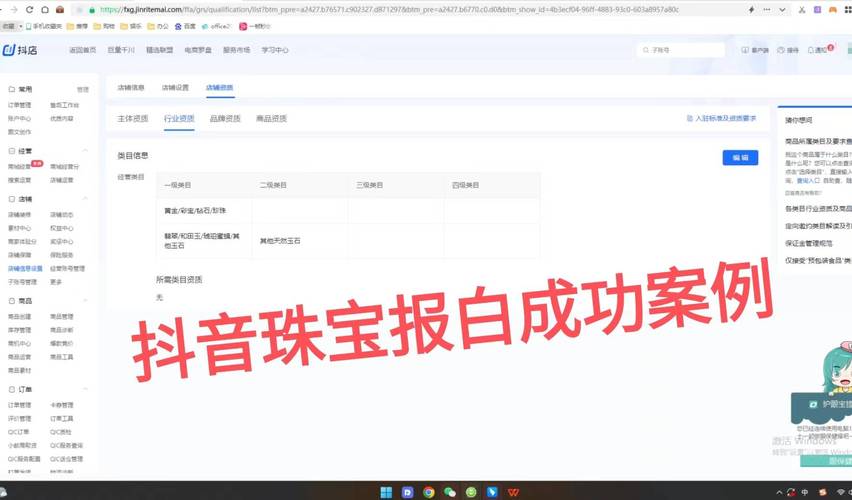This screenshot has width=852, height=500.
Task: Open 电商罗盘 in top navigation
Action: pos(198,50)
